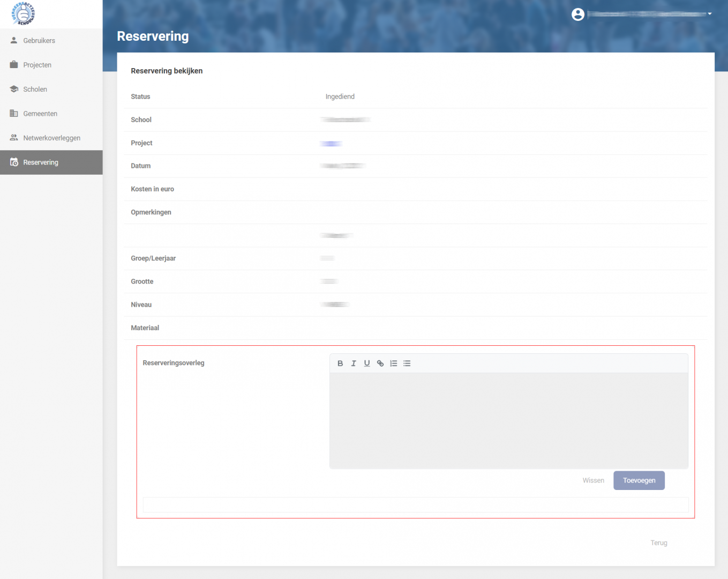
Task: Select Reservering in the sidebar
Action: (51, 162)
